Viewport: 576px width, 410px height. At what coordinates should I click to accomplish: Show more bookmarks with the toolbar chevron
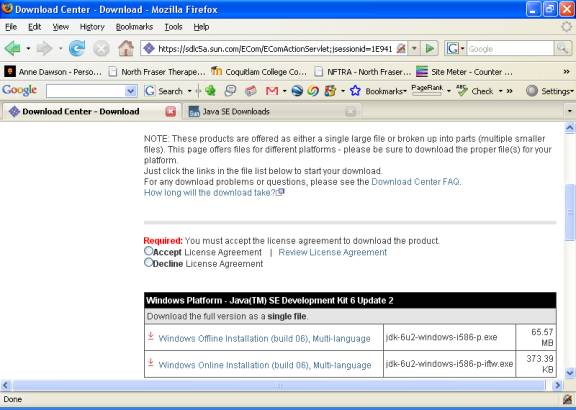(x=566, y=72)
